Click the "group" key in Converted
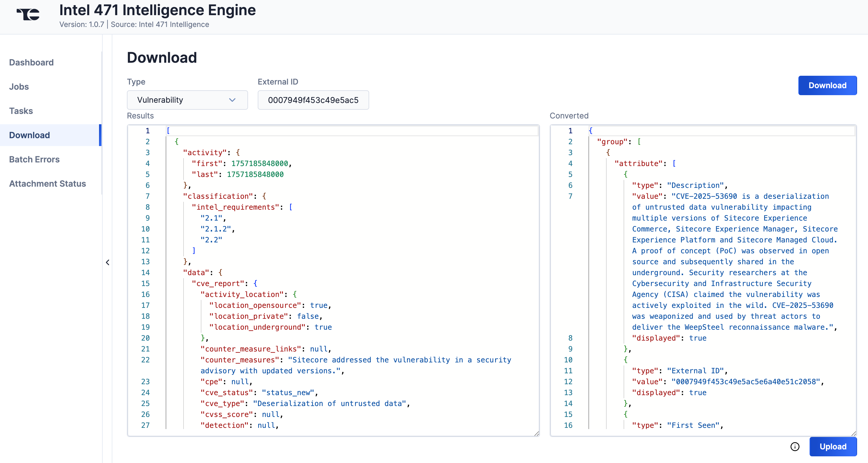Image resolution: width=868 pixels, height=463 pixels. point(612,142)
